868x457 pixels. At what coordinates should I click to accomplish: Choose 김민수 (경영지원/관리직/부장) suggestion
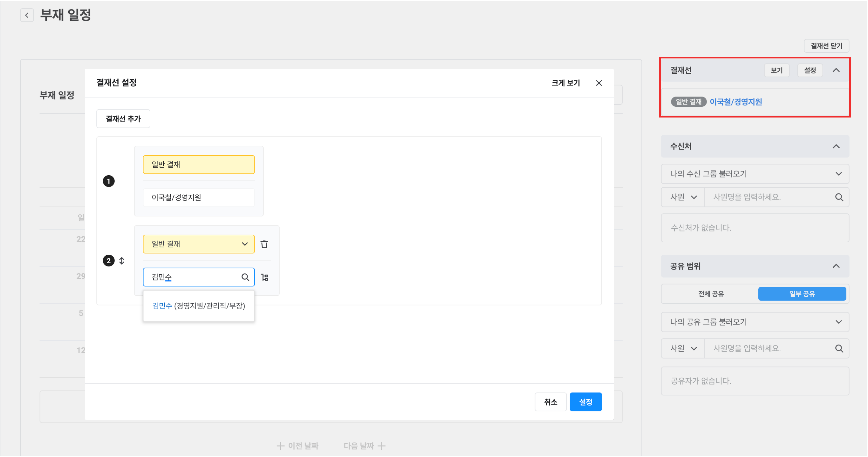[x=198, y=306]
